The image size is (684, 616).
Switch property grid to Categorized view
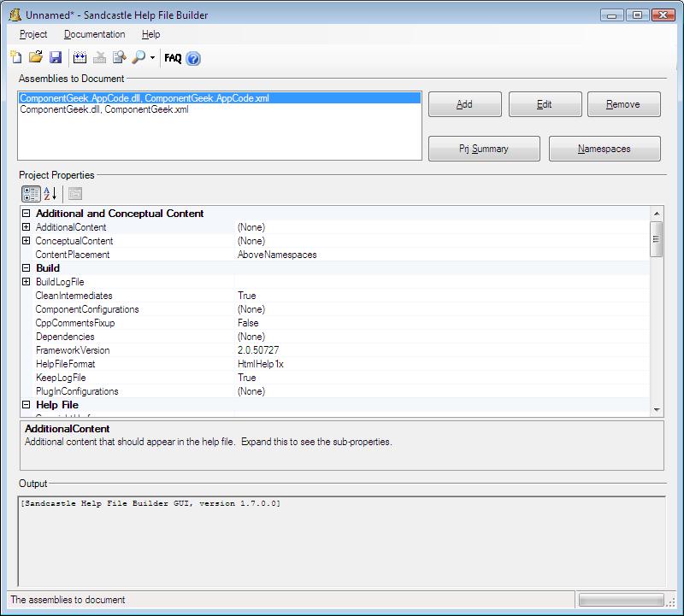pos(31,194)
